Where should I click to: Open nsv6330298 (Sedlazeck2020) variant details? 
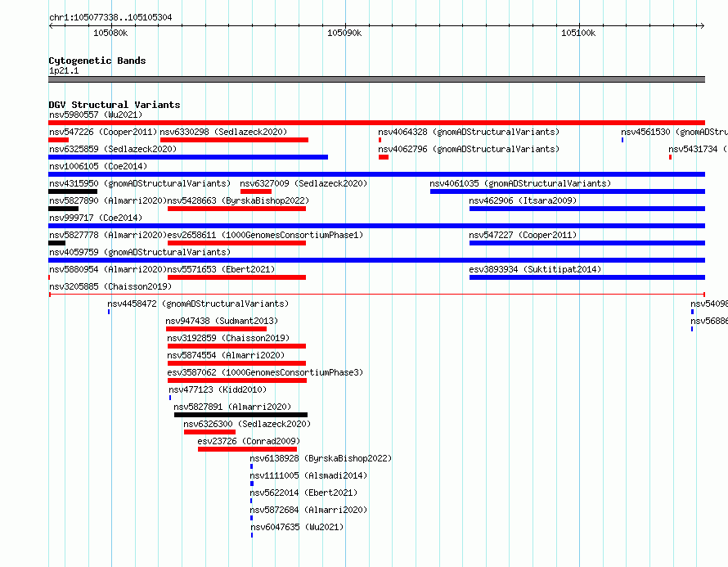pyautogui.click(x=223, y=132)
